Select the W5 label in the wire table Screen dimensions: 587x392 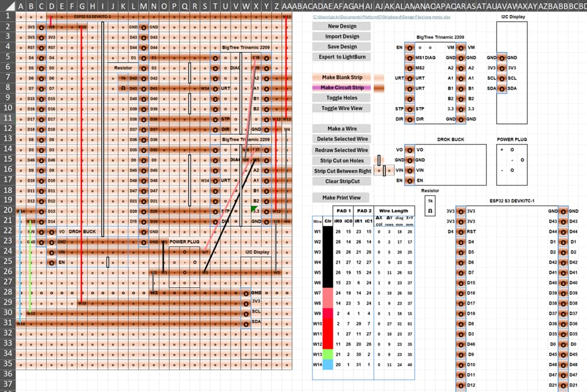317,273
